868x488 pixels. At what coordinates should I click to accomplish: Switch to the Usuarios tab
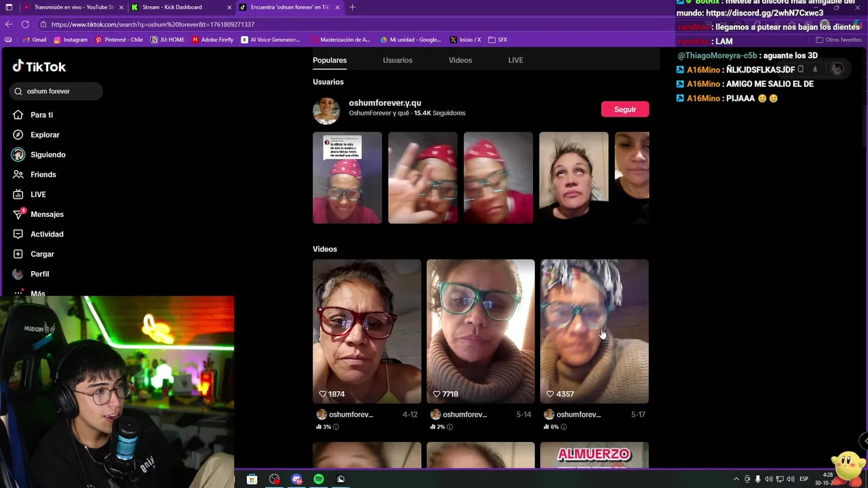tap(397, 60)
